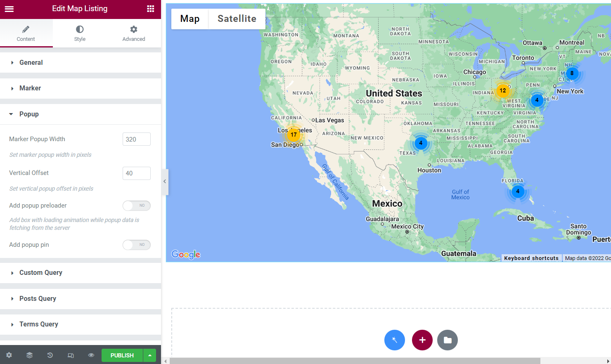This screenshot has height=364, width=611.
Task: Click the 12 marker cluster near Indiana
Action: (503, 90)
